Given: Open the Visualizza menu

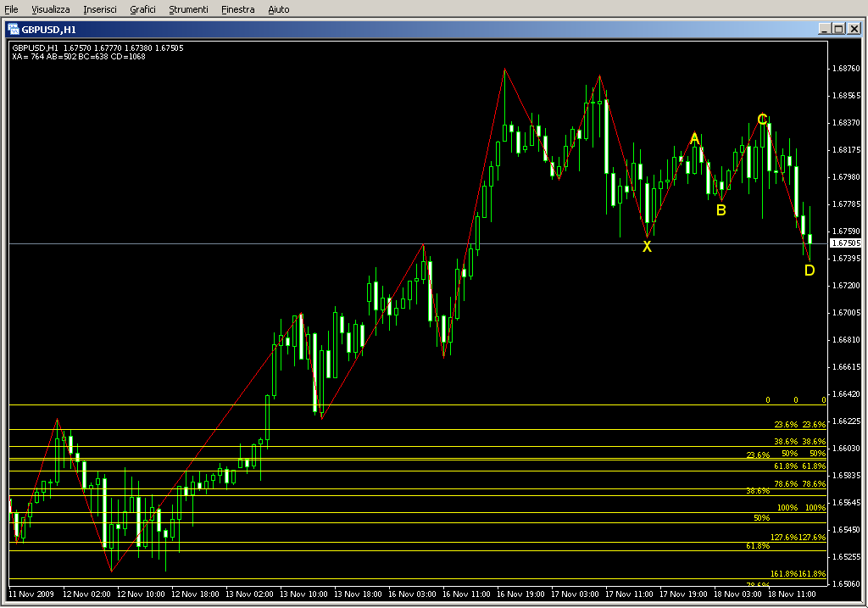Looking at the screenshot, I should click(x=50, y=9).
